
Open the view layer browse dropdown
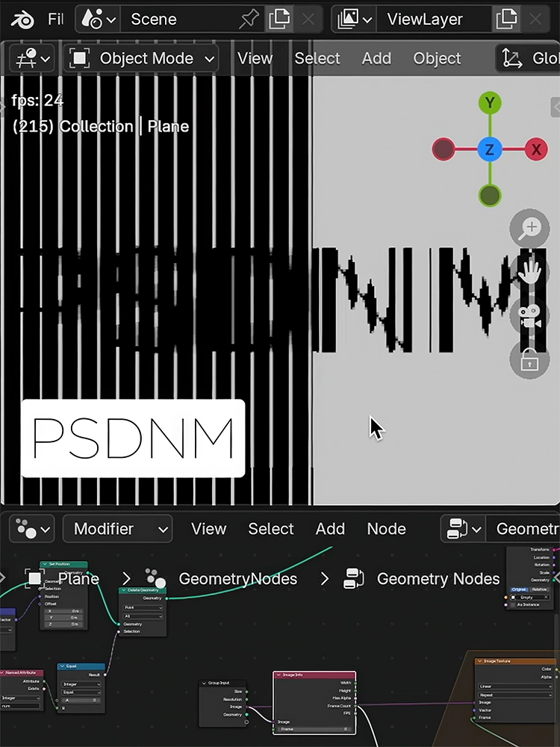pyautogui.click(x=354, y=19)
